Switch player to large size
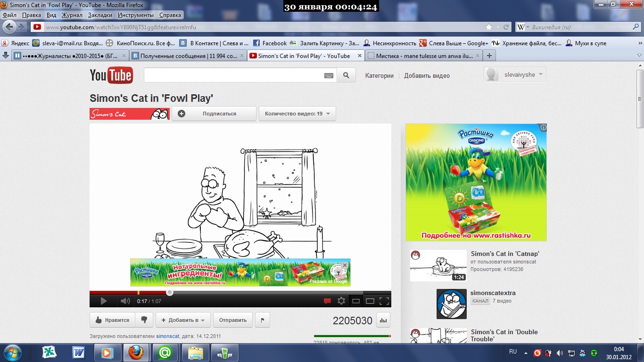Screen dimensions: 644x362 tap(370, 301)
